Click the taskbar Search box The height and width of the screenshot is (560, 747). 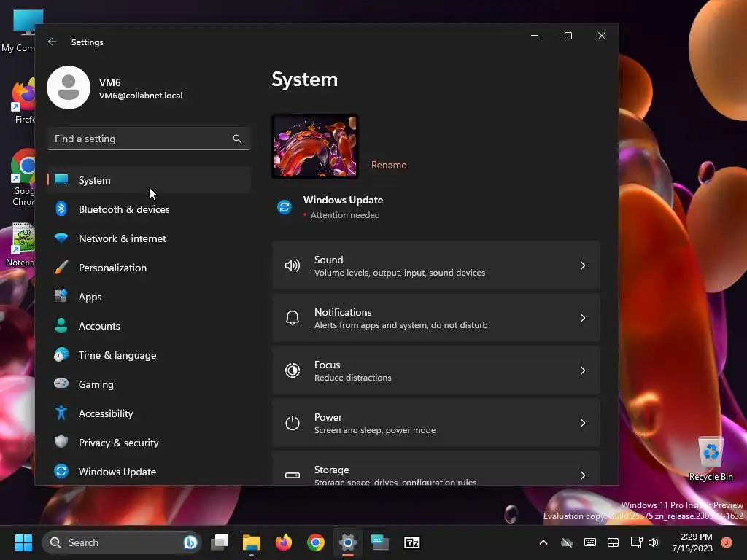[122, 542]
